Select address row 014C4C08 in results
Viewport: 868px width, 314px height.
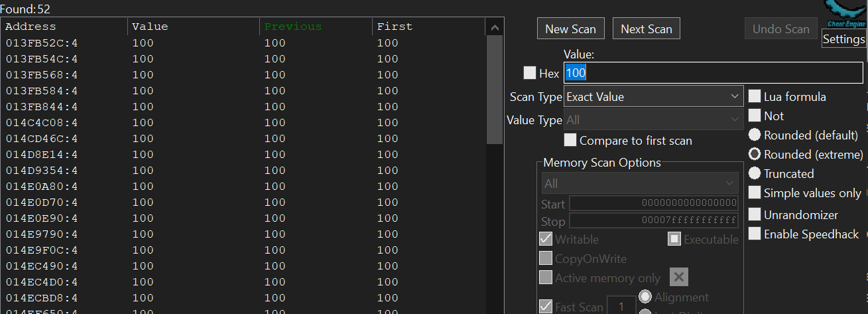pyautogui.click(x=42, y=123)
